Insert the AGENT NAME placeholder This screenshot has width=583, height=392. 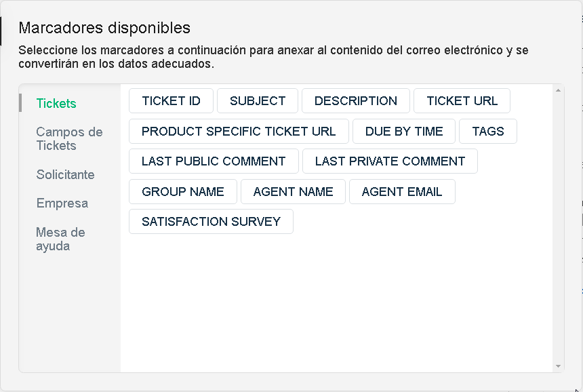tap(293, 192)
